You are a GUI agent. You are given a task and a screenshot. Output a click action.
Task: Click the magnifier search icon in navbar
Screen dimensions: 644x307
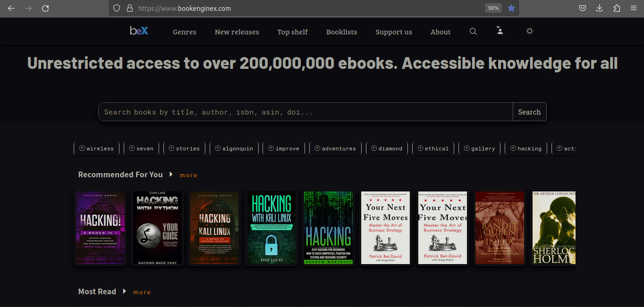(x=473, y=32)
